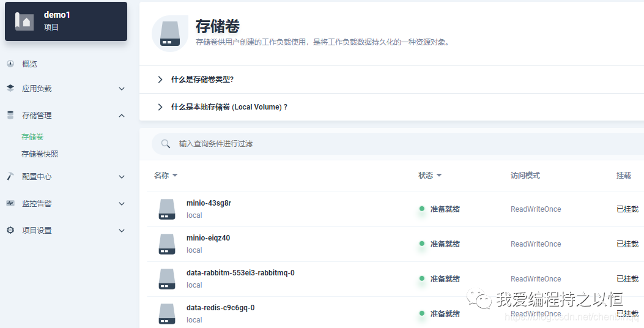The width and height of the screenshot is (644, 328).
Task: Click ReadWriteOnce for minio-eiqz40
Action: (536, 244)
